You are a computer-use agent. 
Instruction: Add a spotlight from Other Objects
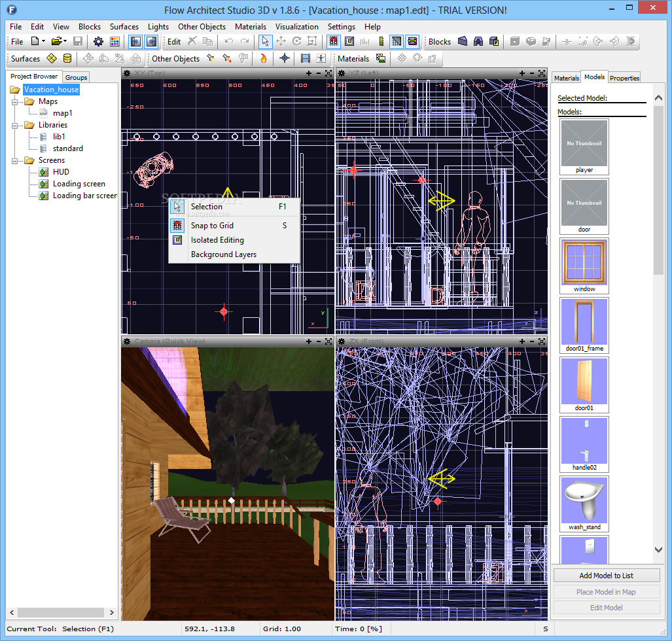tap(211, 58)
